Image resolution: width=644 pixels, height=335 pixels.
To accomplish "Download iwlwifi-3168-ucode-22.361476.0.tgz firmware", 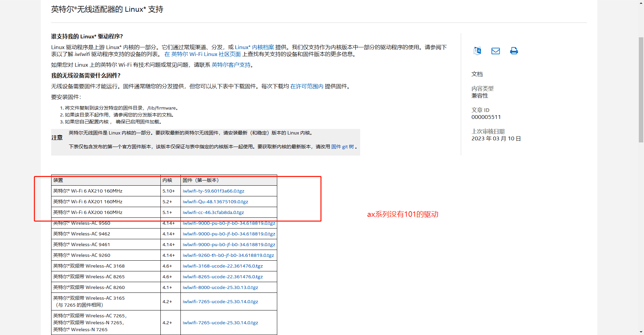I will [x=223, y=266].
